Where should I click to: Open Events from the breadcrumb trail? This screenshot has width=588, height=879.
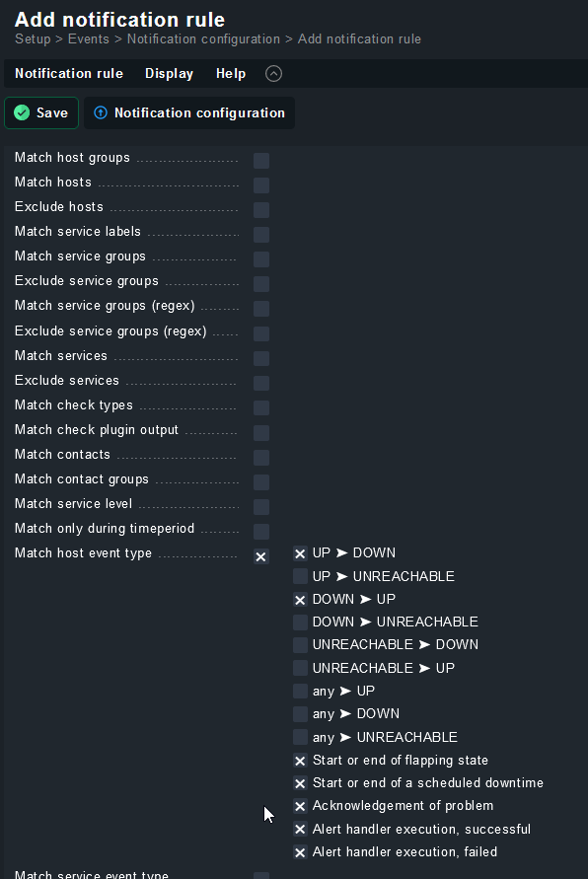88,38
